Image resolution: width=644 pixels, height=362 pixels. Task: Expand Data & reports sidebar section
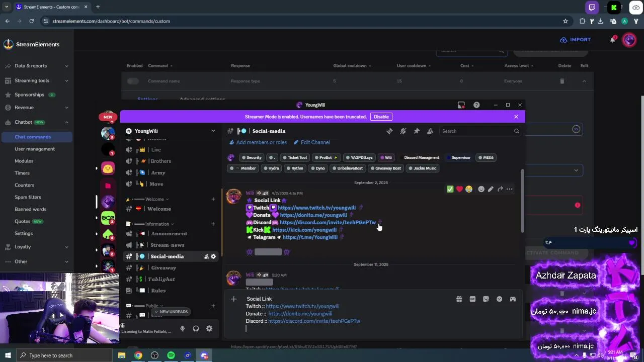[x=66, y=66]
